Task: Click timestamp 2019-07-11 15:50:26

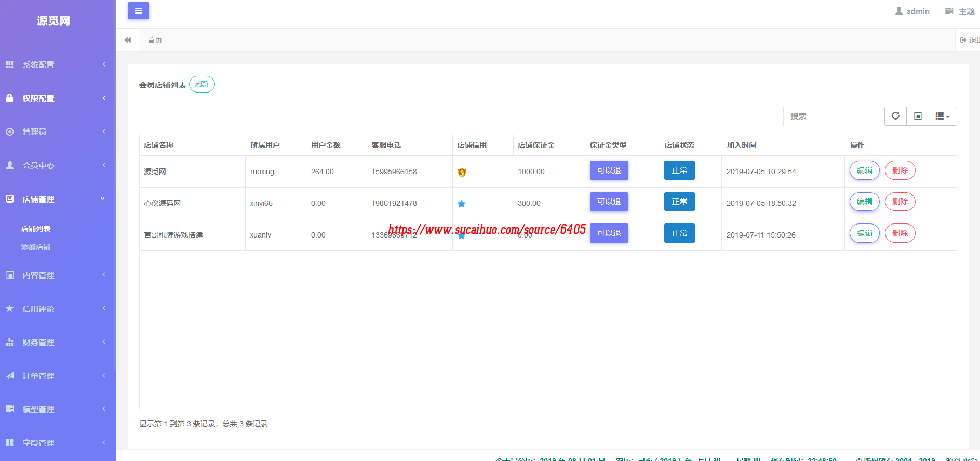Action: click(x=761, y=235)
